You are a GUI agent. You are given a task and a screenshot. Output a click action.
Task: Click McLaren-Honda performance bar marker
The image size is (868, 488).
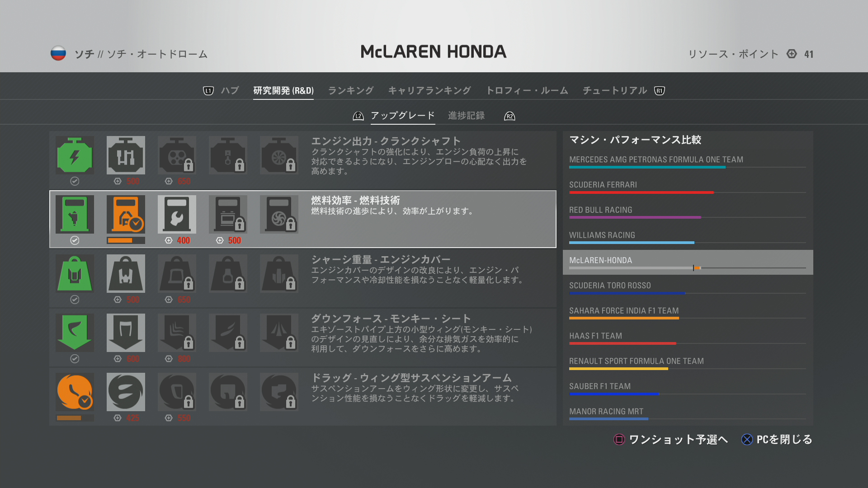tap(693, 268)
